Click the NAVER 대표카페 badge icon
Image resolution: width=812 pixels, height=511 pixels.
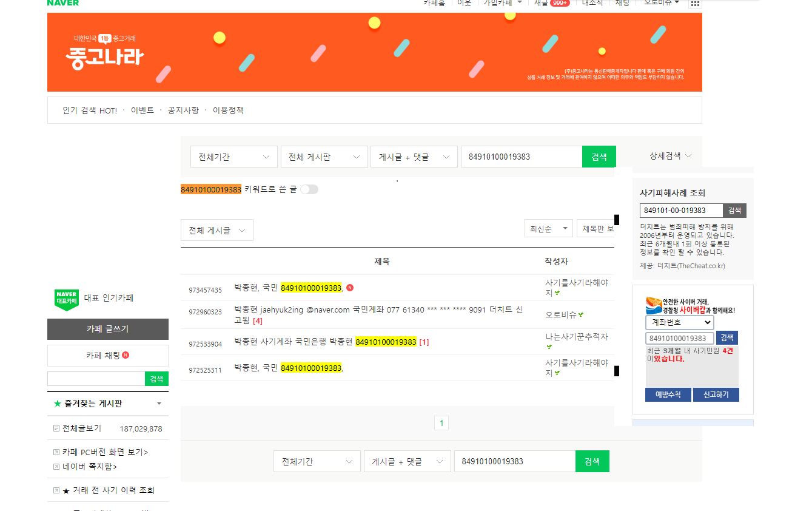pyautogui.click(x=67, y=300)
